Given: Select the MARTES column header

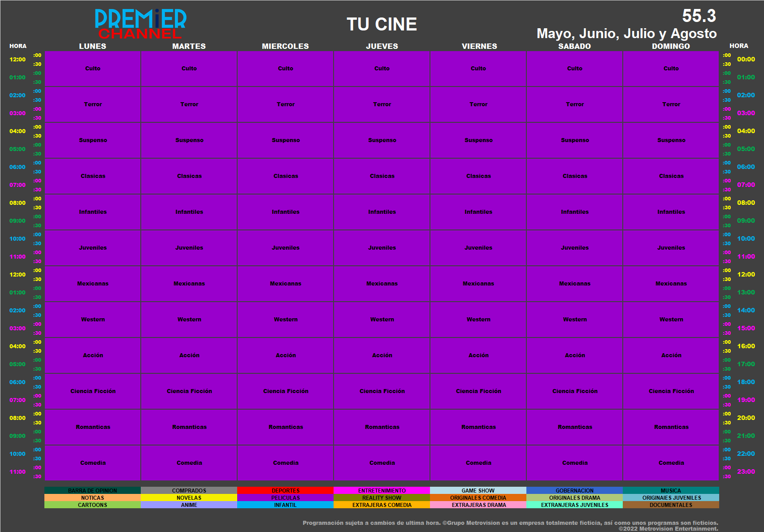Looking at the screenshot, I should [189, 46].
